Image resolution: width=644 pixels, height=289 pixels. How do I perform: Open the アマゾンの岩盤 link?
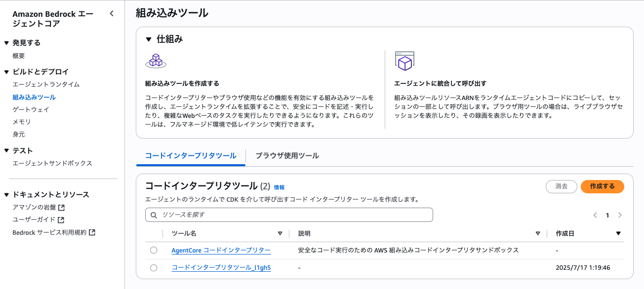click(34, 207)
